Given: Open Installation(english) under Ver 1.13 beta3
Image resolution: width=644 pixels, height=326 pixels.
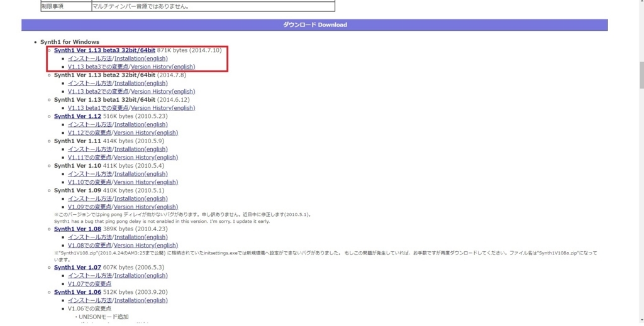Looking at the screenshot, I should [141, 58].
